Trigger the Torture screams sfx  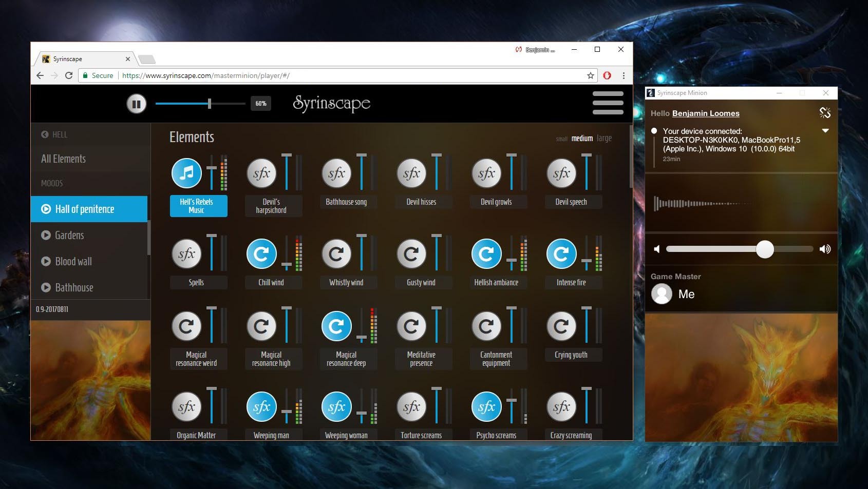pos(411,406)
